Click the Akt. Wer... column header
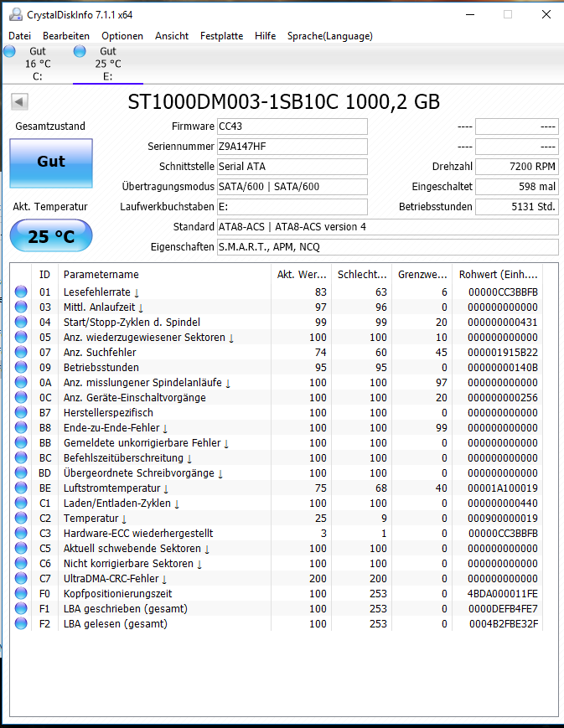This screenshot has width=564, height=728. click(x=301, y=275)
